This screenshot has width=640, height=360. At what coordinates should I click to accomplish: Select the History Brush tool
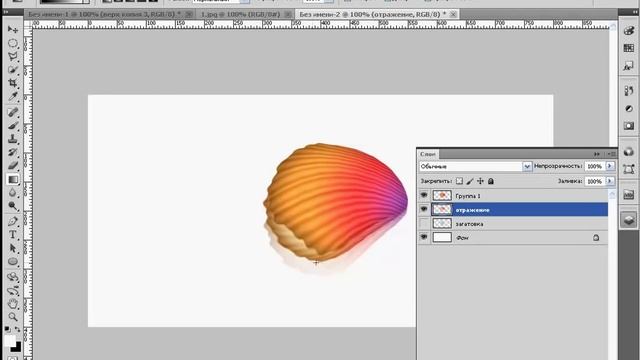(13, 152)
